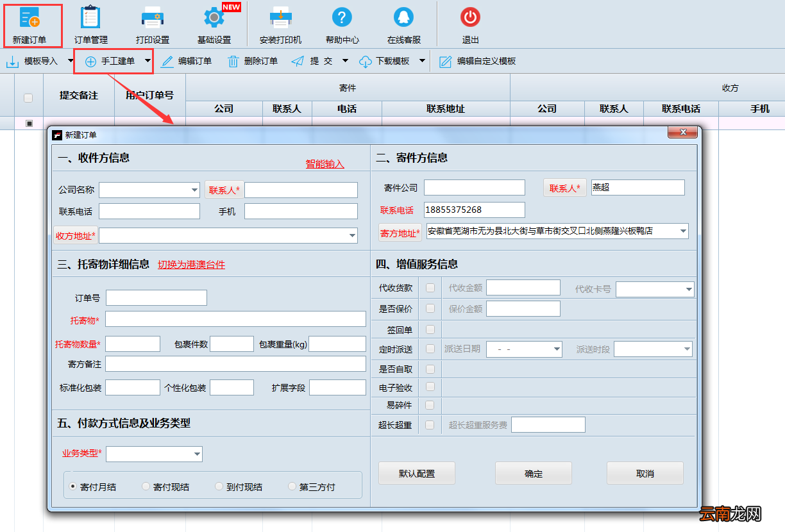Viewport: 785px width, 532px height.
Task: Tick the select-all checkbox in table header
Action: [x=28, y=98]
